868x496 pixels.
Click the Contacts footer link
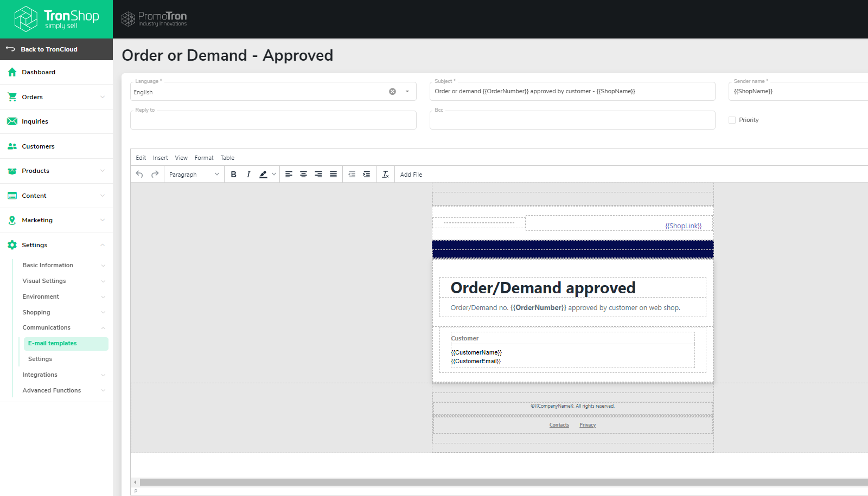pos(559,425)
